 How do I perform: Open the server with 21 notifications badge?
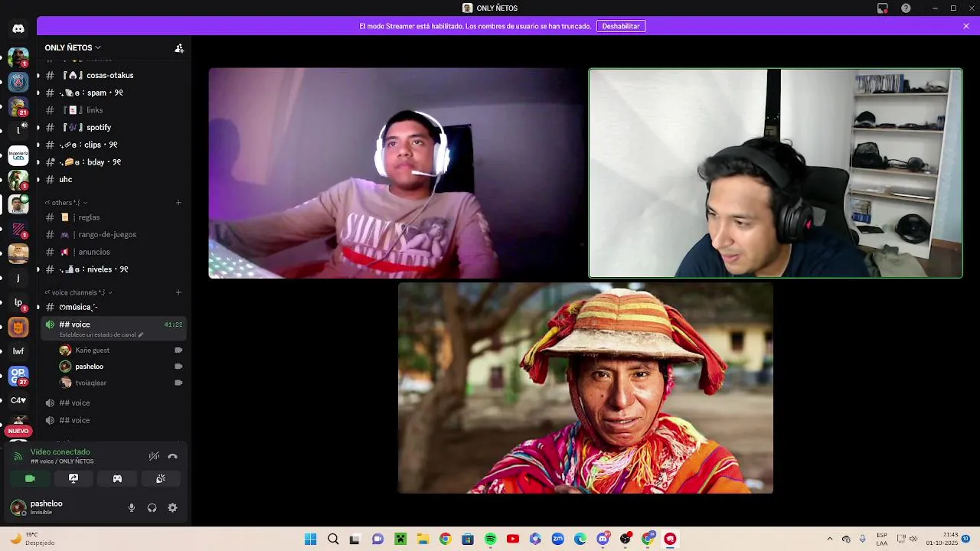click(18, 106)
